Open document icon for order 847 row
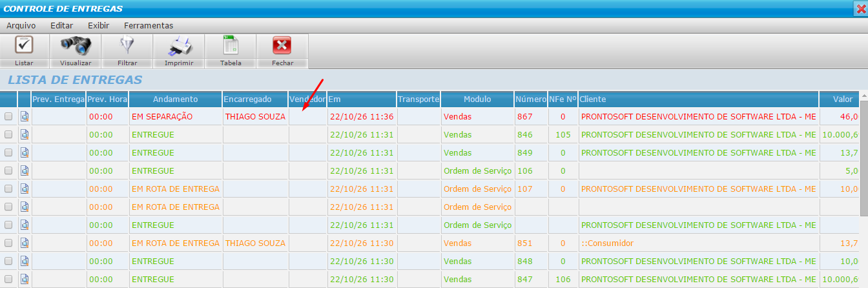 [x=25, y=280]
